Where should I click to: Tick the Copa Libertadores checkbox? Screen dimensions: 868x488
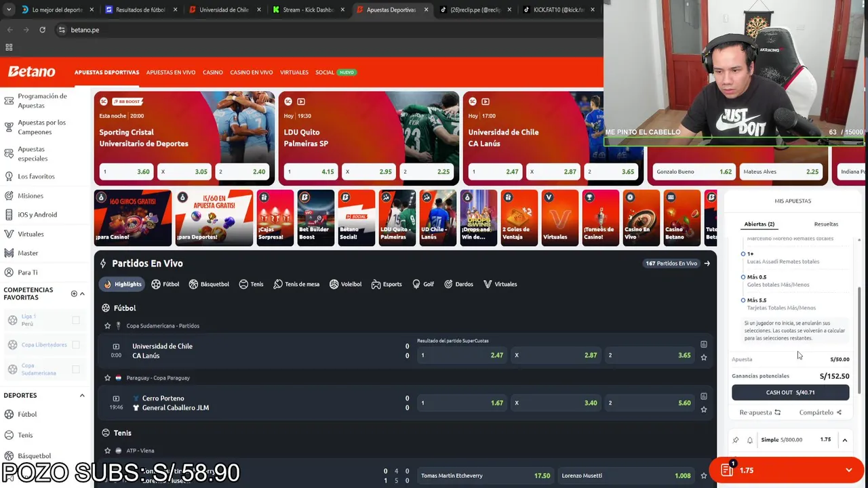click(x=76, y=345)
